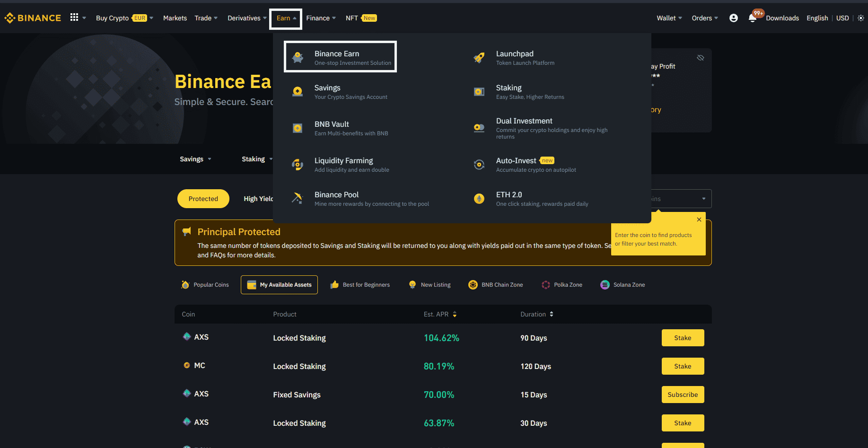
Task: Select Dual Investment from Earn menu
Action: 524,121
